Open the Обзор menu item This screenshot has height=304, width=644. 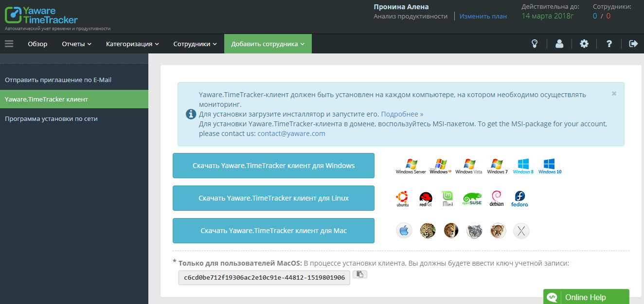[x=37, y=44]
